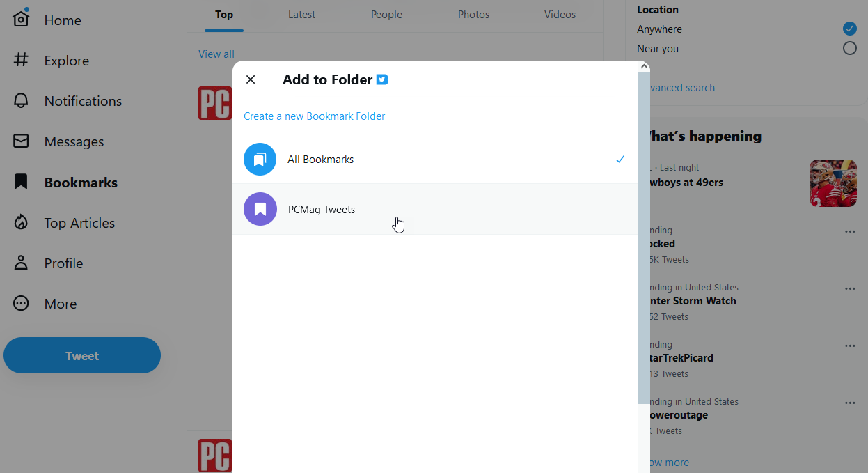Open the More options menu
This screenshot has height=473, width=868.
[x=61, y=303]
